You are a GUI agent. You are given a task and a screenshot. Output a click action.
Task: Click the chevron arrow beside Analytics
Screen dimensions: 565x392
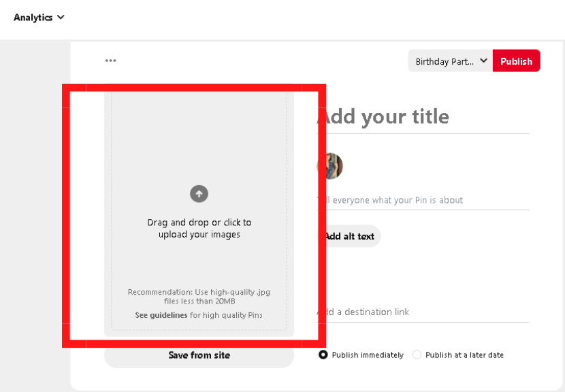pyautogui.click(x=61, y=17)
